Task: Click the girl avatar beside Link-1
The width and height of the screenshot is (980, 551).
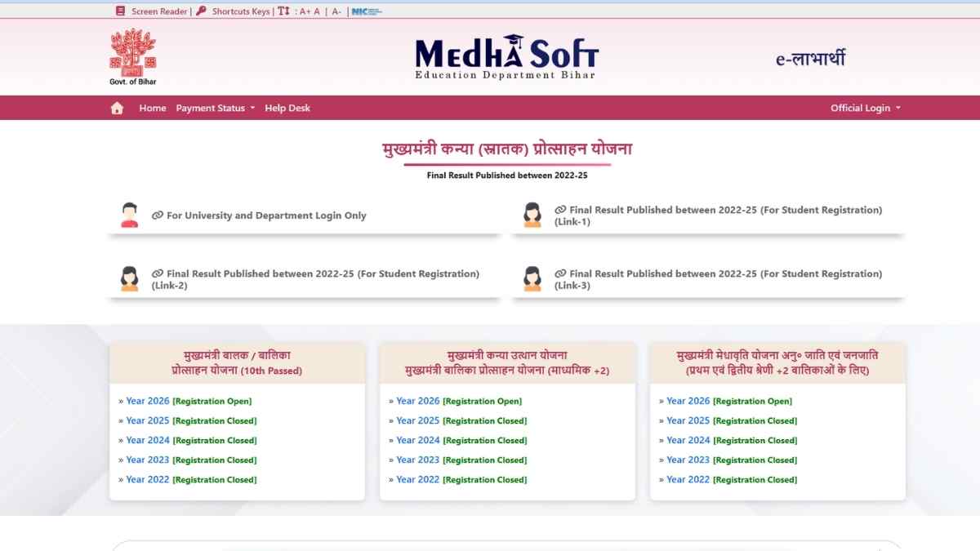Action: [532, 216]
